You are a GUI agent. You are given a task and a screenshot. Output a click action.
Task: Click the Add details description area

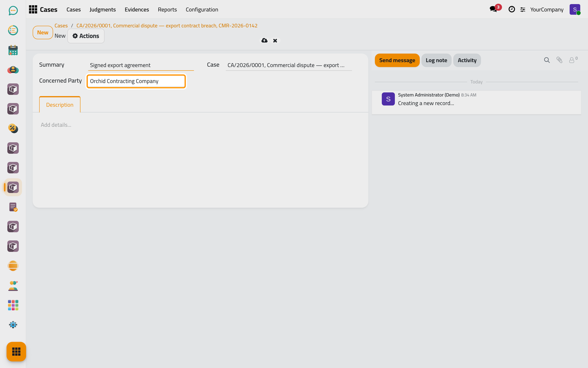coord(200,125)
